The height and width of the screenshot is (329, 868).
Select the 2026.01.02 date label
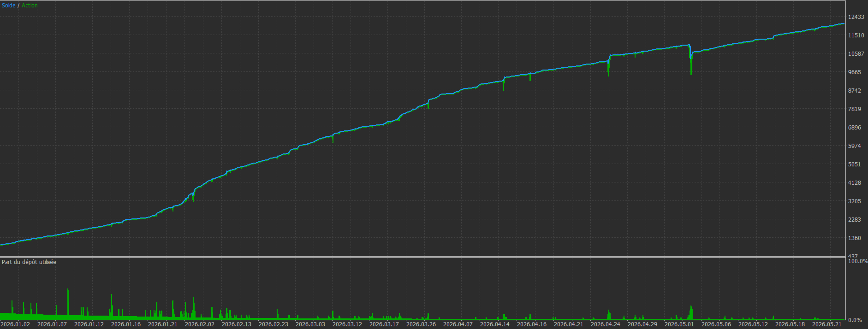click(15, 324)
